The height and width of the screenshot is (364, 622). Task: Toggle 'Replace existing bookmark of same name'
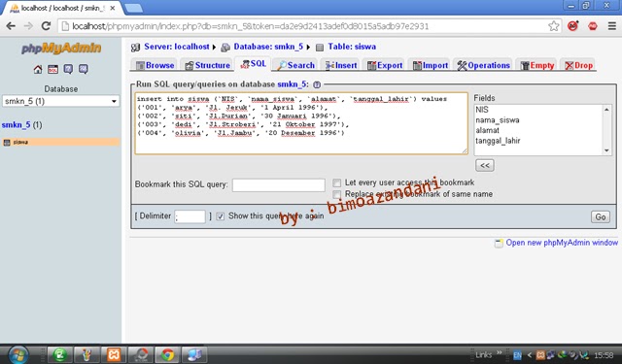click(x=337, y=194)
